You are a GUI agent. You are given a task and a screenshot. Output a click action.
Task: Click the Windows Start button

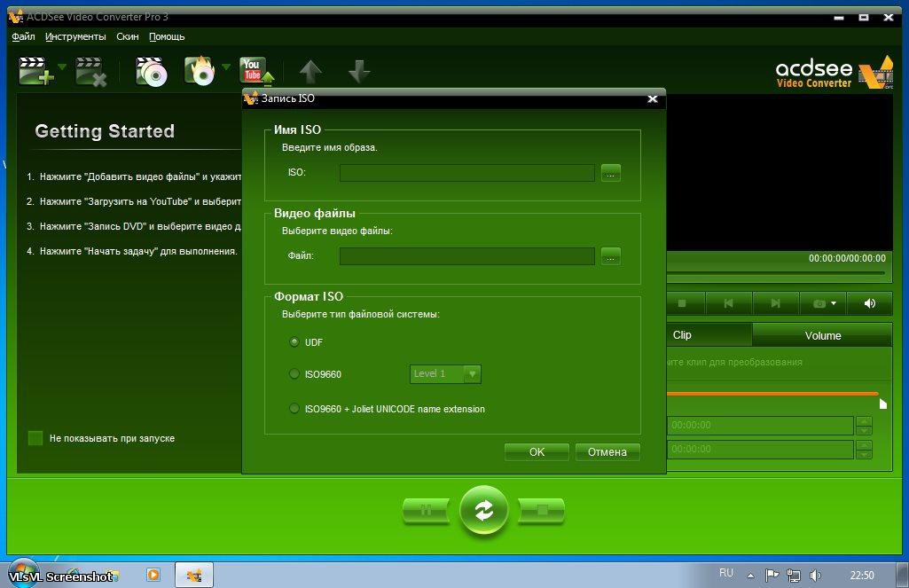23,574
